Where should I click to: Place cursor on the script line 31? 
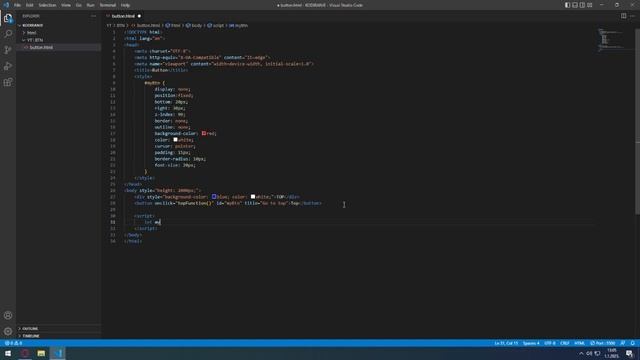point(153,222)
